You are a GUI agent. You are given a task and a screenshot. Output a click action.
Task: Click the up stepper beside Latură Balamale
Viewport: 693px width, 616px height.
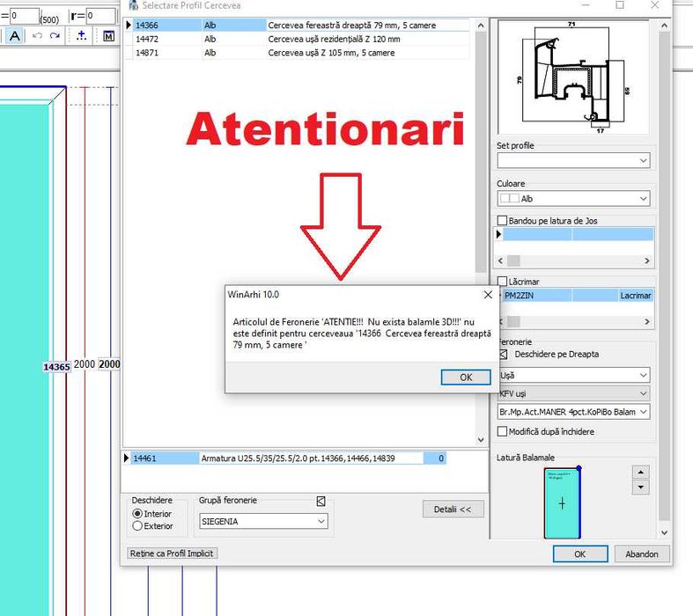pyautogui.click(x=641, y=472)
